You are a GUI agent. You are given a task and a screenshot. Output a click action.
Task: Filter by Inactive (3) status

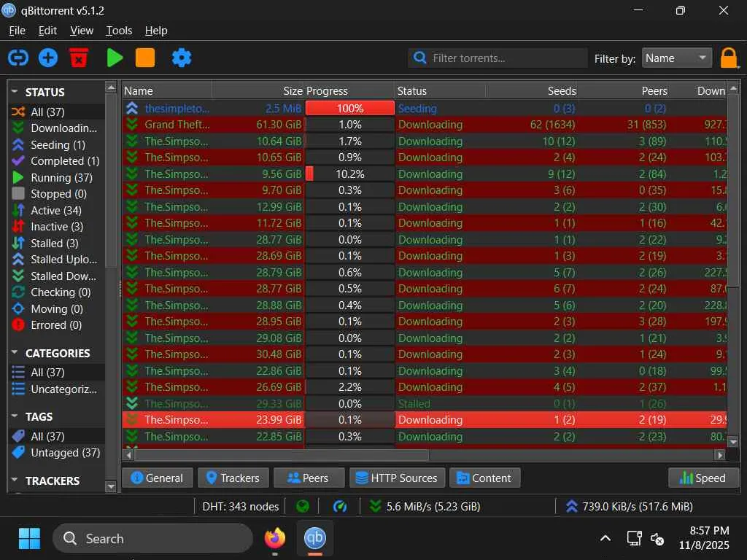tap(57, 227)
